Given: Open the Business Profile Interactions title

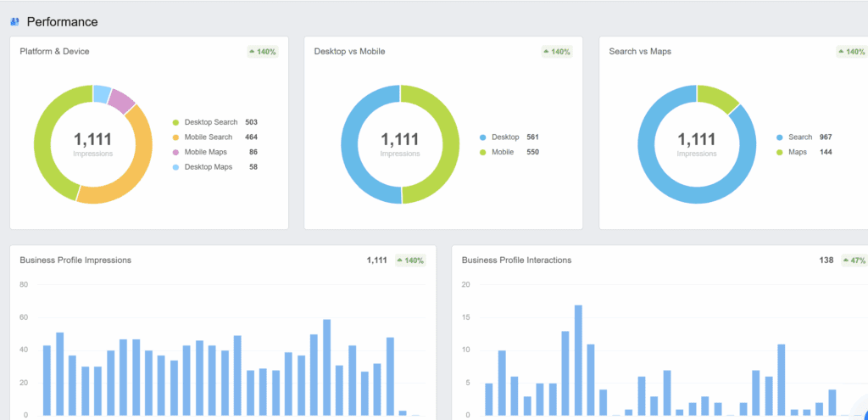Looking at the screenshot, I should [516, 260].
